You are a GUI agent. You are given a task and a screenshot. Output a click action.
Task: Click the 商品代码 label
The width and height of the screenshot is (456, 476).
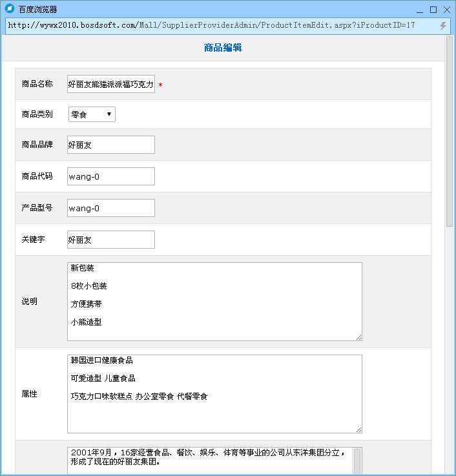(37, 176)
